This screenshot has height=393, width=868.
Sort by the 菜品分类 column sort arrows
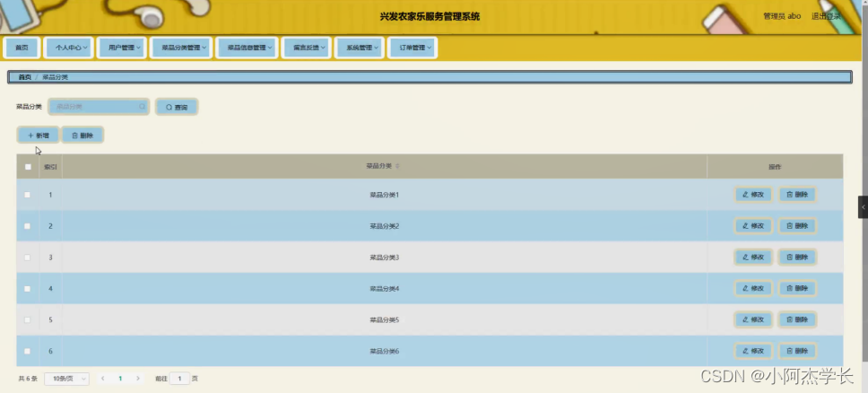click(397, 166)
